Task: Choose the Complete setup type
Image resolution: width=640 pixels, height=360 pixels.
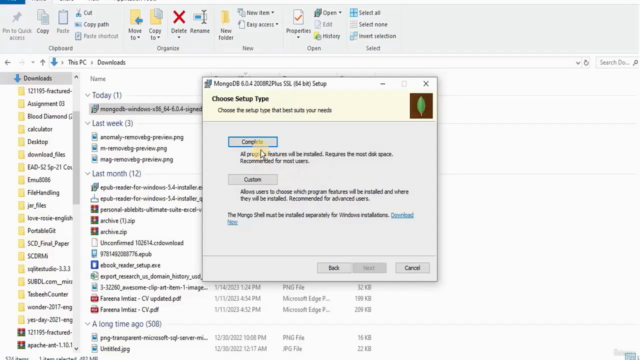Action: (x=253, y=142)
